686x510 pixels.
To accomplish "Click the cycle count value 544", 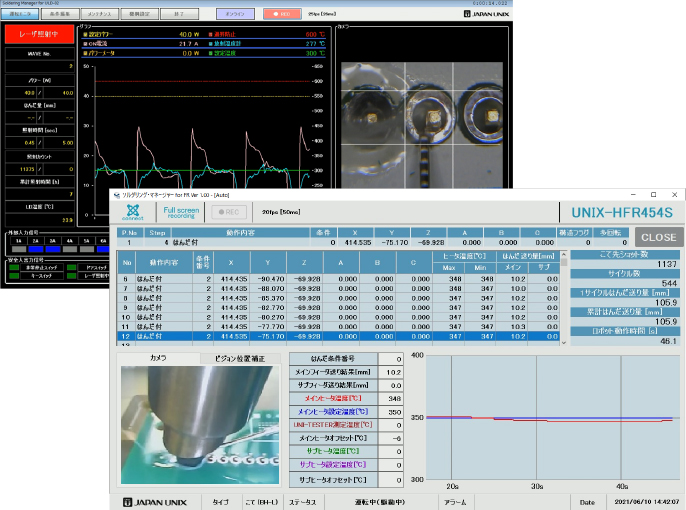I will point(669,283).
